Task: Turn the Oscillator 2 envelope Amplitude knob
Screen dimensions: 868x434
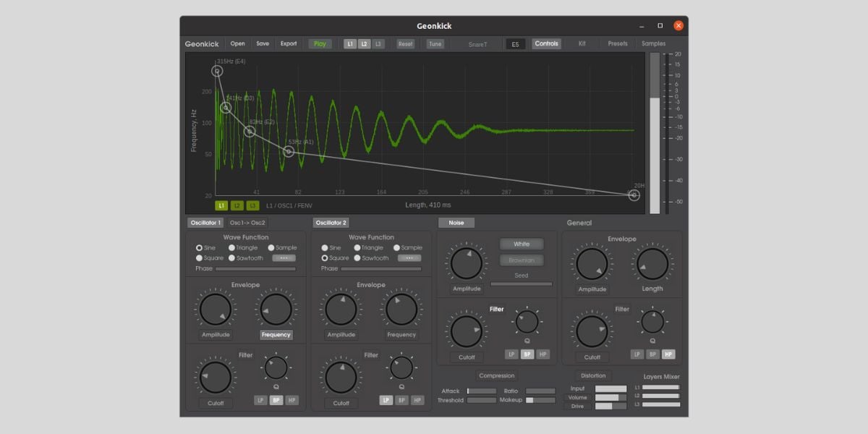Action: coord(341,309)
